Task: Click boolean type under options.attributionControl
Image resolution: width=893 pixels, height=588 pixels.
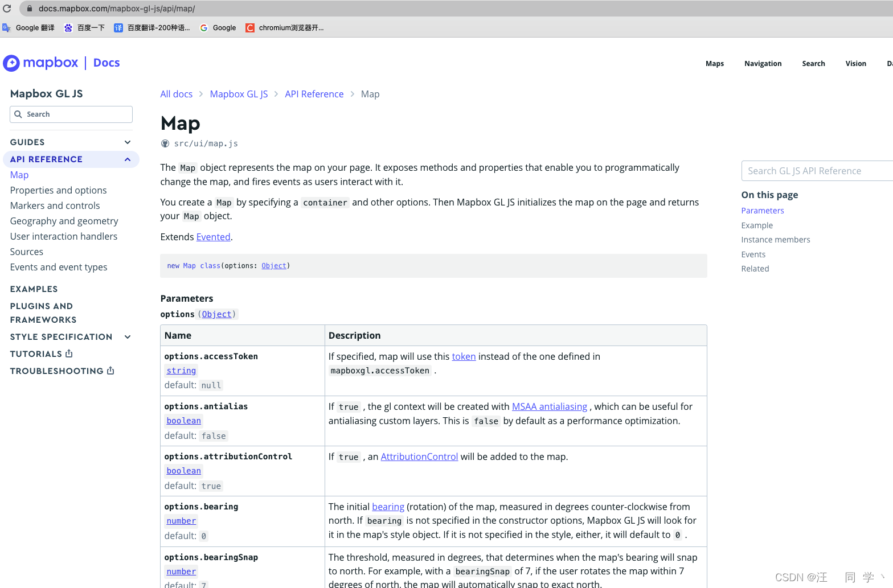Action: (x=184, y=471)
